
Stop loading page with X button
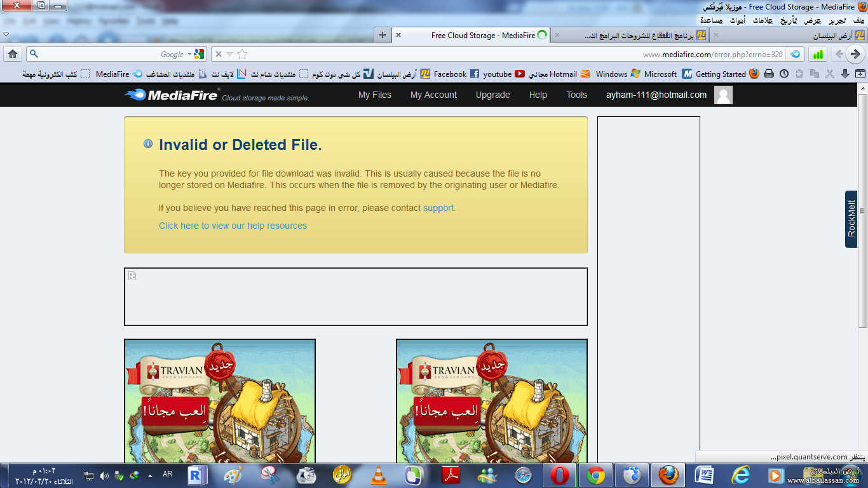pos(219,54)
